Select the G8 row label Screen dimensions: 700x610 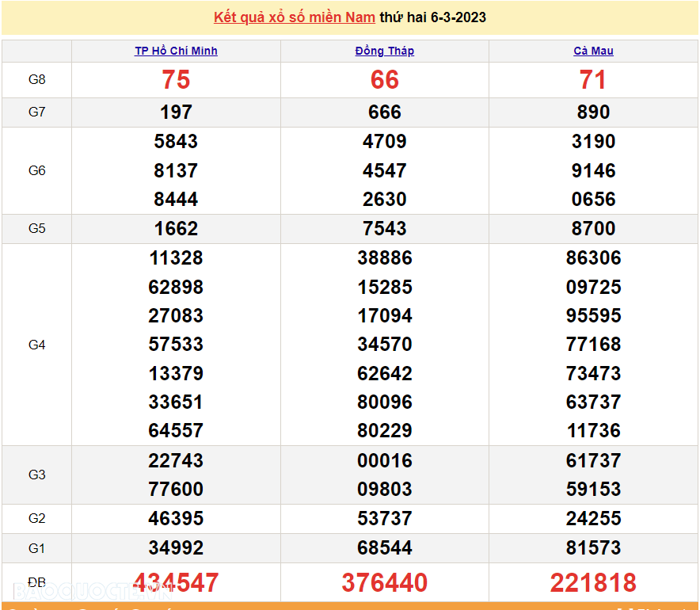(x=37, y=80)
